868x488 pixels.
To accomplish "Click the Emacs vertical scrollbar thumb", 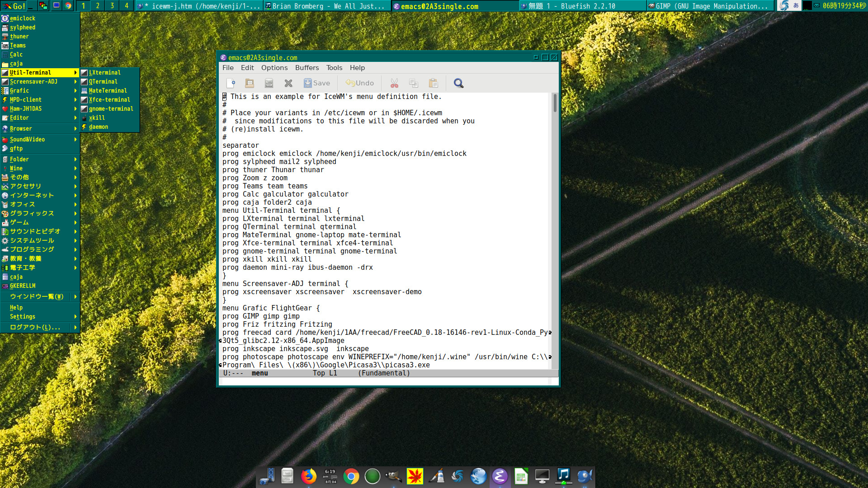I will (x=555, y=103).
